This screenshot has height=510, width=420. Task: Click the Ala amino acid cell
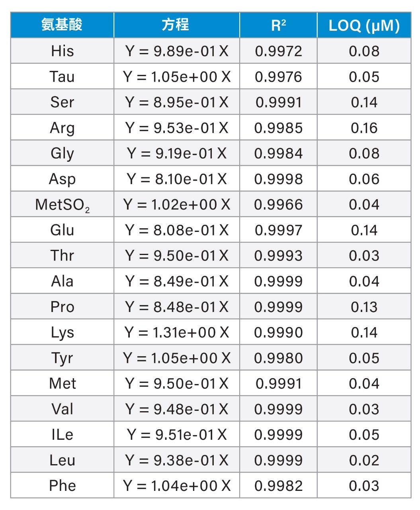tap(62, 281)
